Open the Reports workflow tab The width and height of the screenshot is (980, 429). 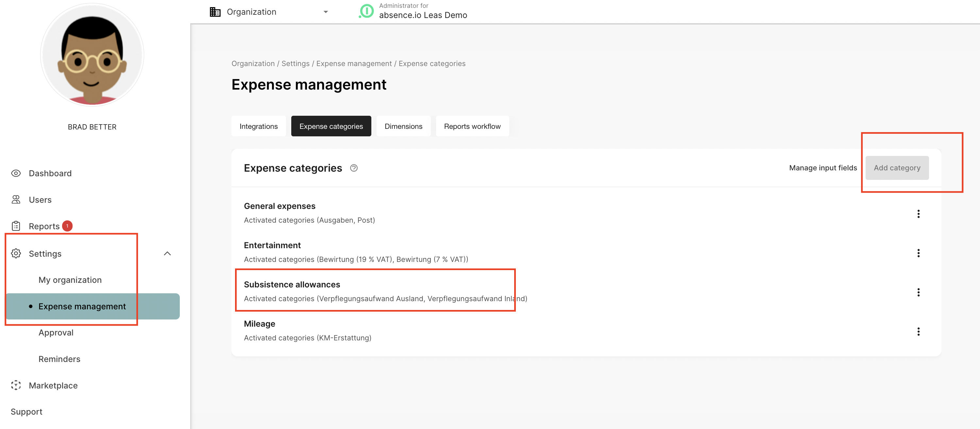472,126
